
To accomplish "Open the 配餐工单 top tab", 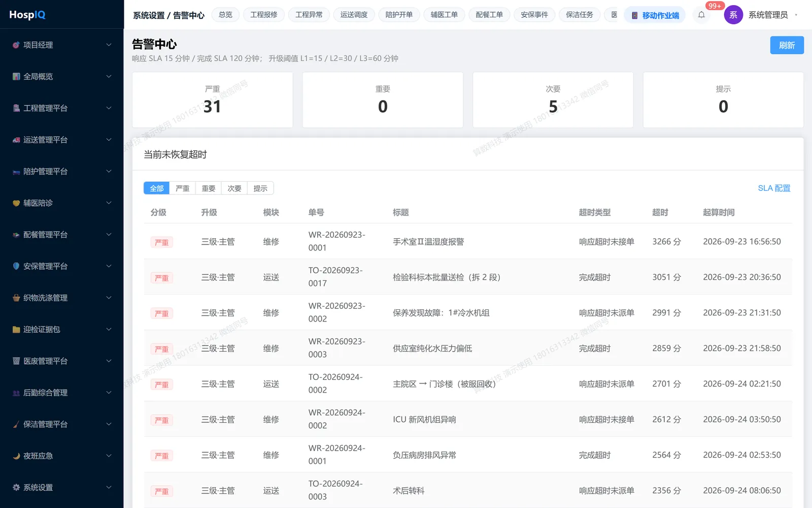I will (490, 15).
